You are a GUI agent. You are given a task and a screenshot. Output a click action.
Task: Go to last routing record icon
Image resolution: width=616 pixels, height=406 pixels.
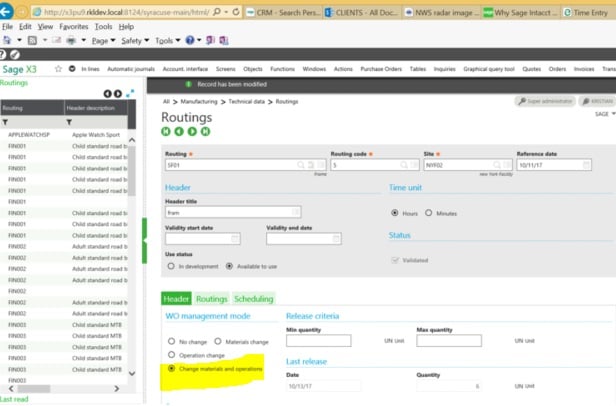click(205, 131)
